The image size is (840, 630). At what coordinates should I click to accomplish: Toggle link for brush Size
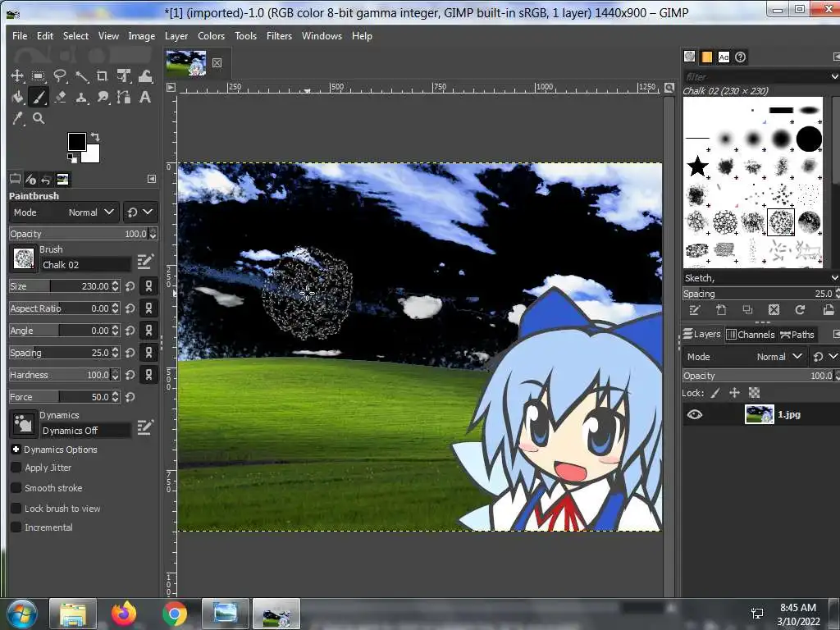148,286
